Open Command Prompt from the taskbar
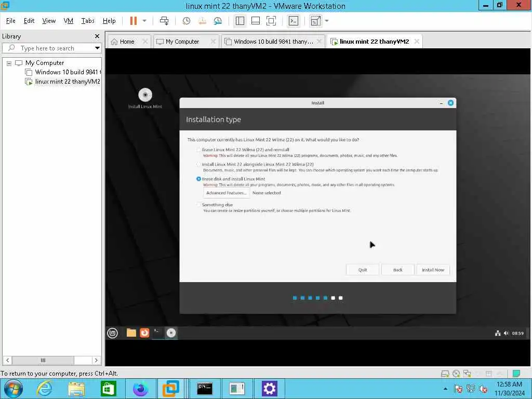This screenshot has width=532, height=399. tap(205, 389)
